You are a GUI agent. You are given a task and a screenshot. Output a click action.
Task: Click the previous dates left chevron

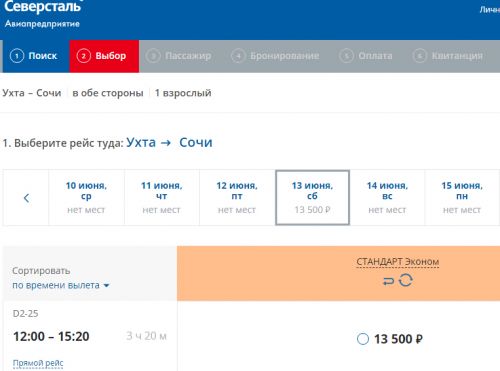tap(27, 198)
